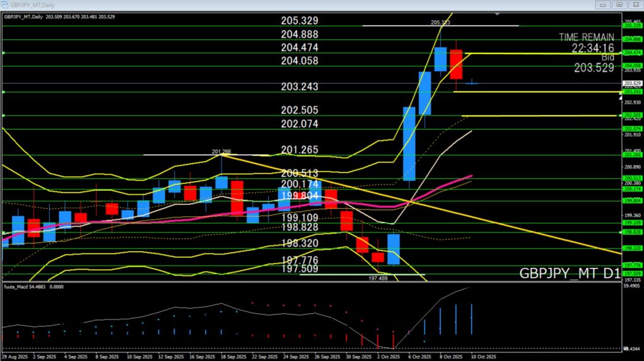Click the 201.266 swing high label
The height and width of the screenshot is (361, 644).
[221, 152]
